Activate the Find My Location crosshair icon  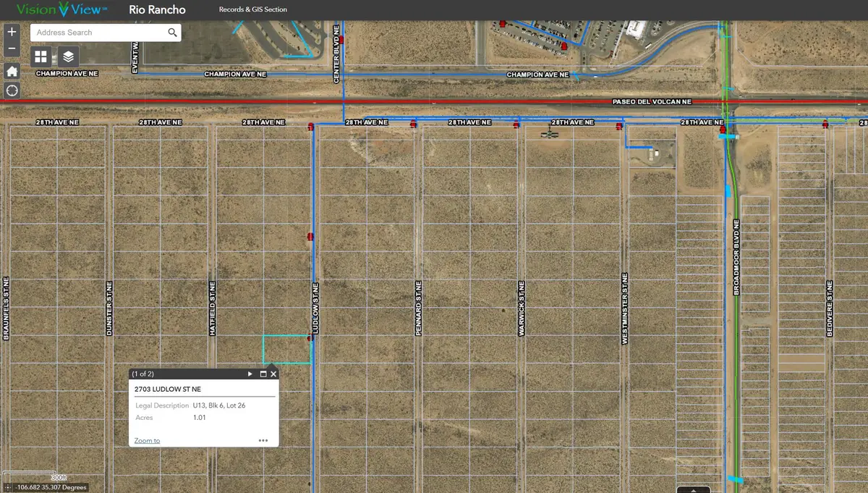11,90
